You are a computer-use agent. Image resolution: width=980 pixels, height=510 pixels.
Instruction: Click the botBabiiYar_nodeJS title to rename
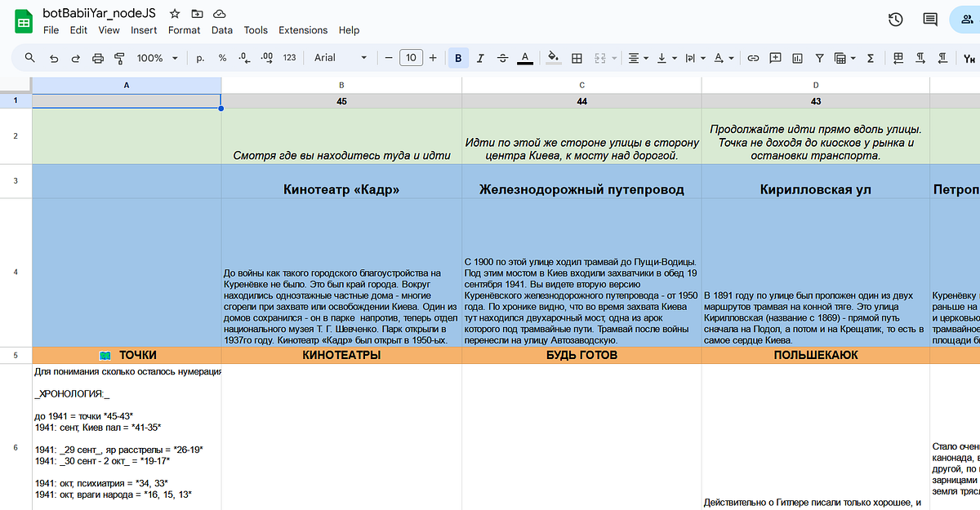[x=100, y=13]
